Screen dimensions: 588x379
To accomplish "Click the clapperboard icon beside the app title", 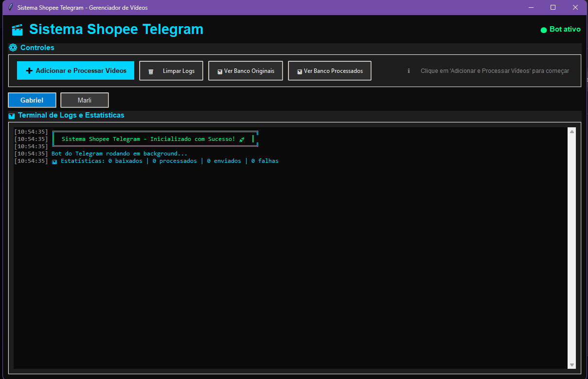I will pyautogui.click(x=17, y=30).
